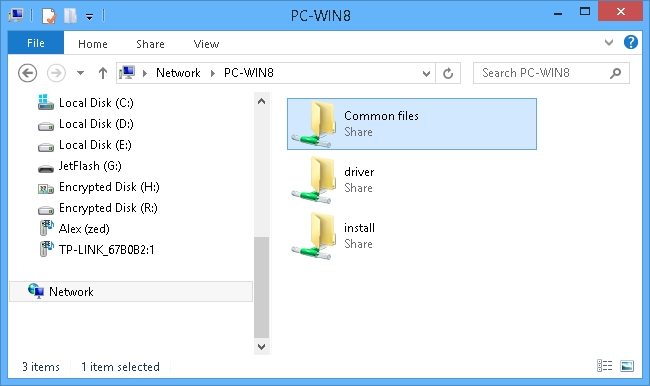Screen dimensions: 650x386
Task: Switch to details view layout
Action: (x=604, y=366)
